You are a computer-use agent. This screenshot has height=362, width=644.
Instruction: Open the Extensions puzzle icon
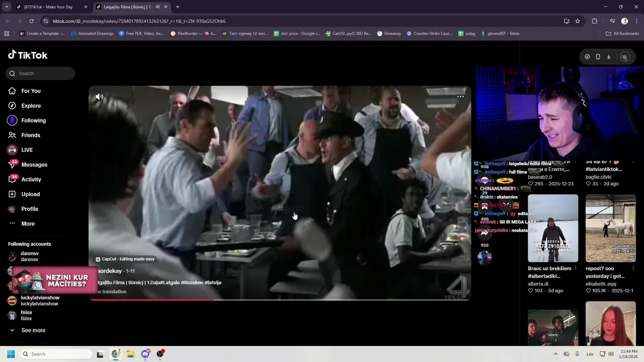(x=594, y=21)
